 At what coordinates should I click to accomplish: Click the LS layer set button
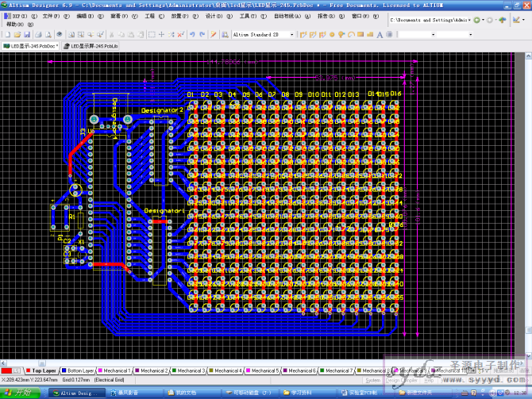17,371
